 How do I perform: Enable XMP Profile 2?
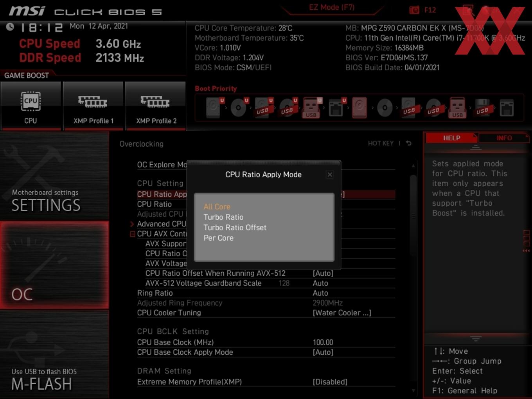pos(156,106)
